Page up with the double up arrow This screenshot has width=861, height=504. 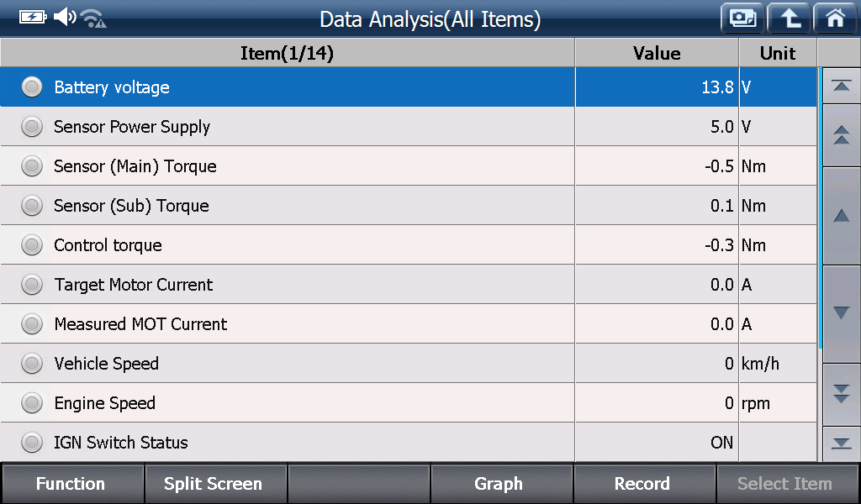tap(841, 135)
